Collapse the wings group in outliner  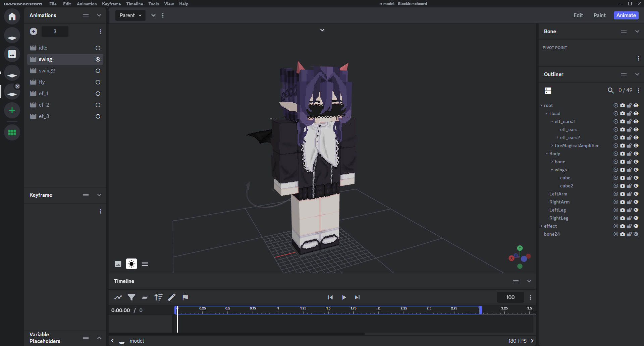coord(552,170)
